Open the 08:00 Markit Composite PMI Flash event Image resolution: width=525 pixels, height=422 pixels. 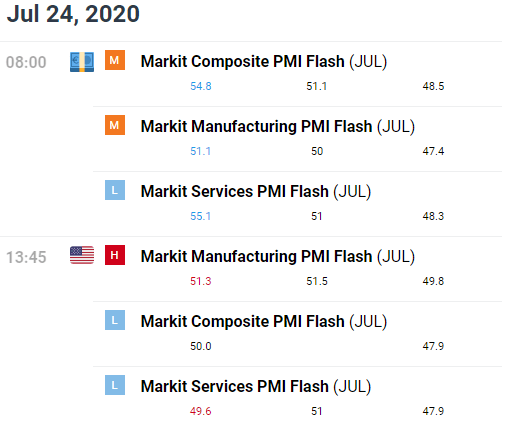264,62
